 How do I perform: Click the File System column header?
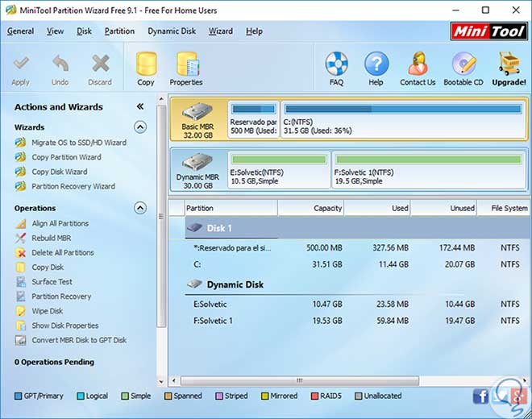click(x=504, y=209)
